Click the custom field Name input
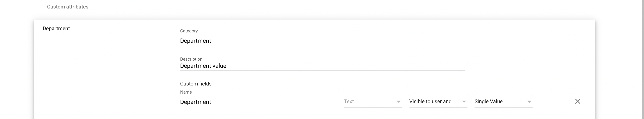Image resolution: width=644 pixels, height=119 pixels. [x=259, y=102]
